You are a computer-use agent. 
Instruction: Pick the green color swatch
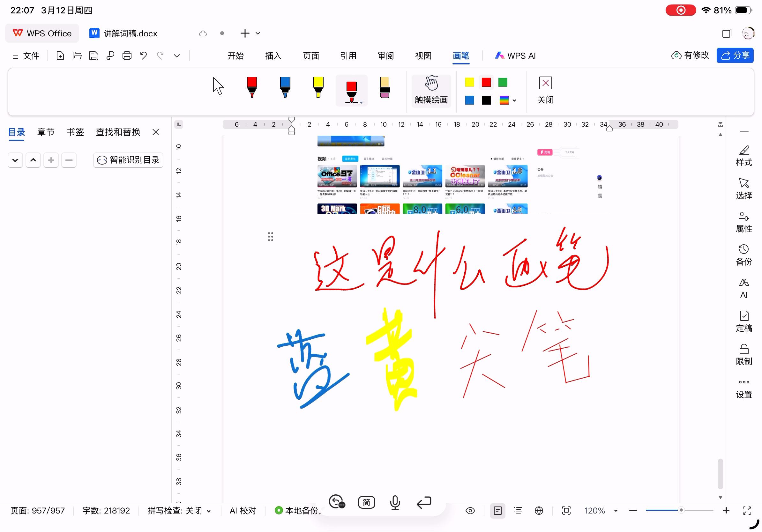(x=503, y=82)
